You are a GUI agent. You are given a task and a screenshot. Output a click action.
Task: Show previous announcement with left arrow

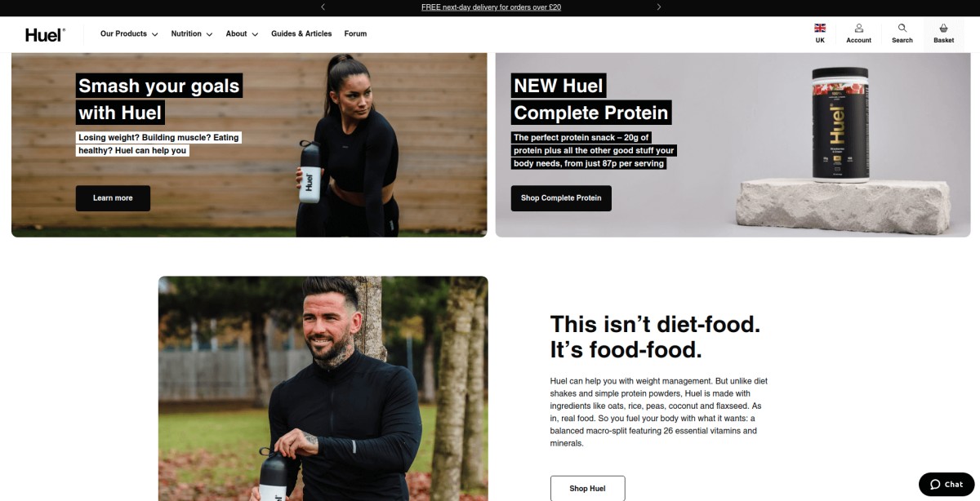point(323,7)
